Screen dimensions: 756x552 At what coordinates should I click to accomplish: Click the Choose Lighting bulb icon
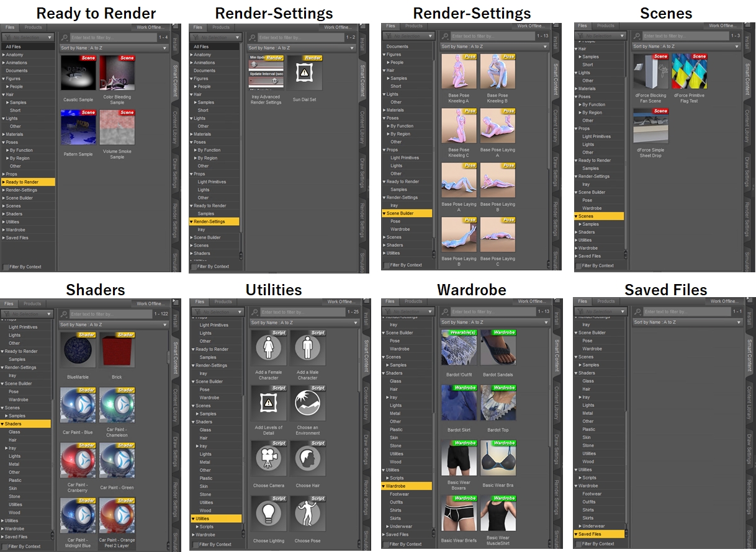tap(269, 514)
